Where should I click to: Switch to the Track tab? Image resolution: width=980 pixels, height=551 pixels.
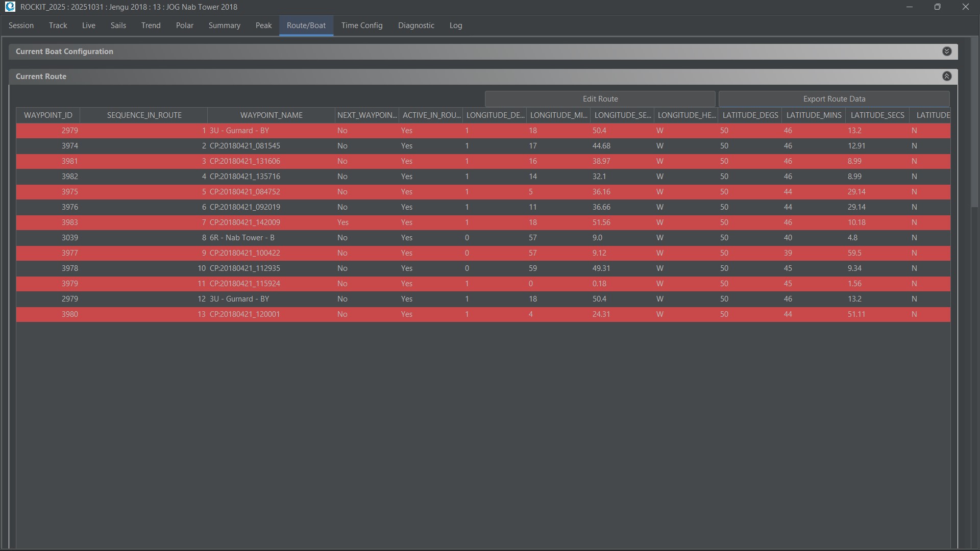tap(58, 26)
